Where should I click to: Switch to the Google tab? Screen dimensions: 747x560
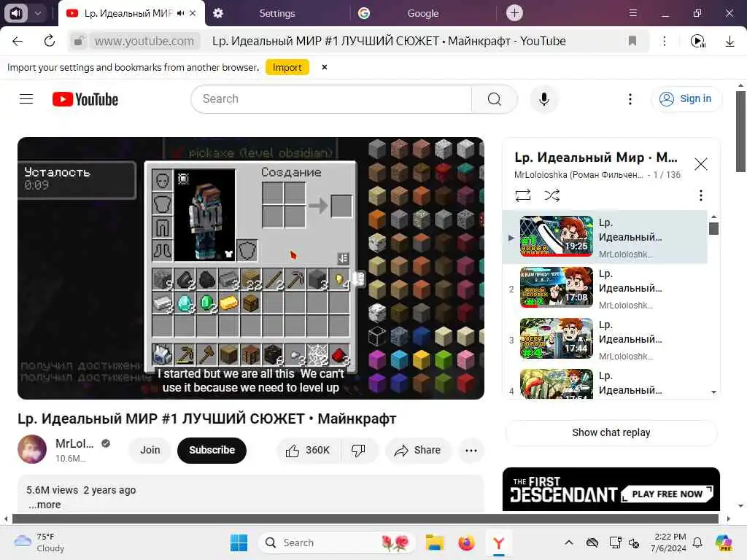(x=422, y=13)
